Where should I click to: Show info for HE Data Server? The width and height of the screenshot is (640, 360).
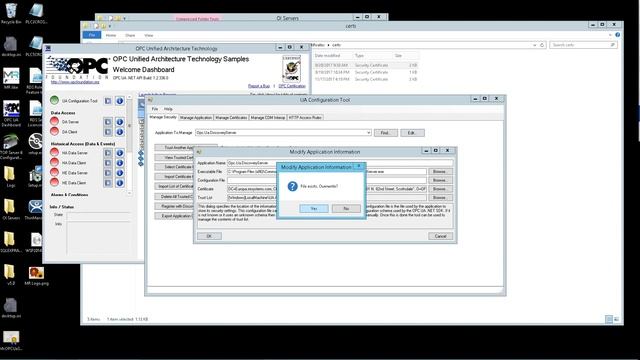[120, 173]
